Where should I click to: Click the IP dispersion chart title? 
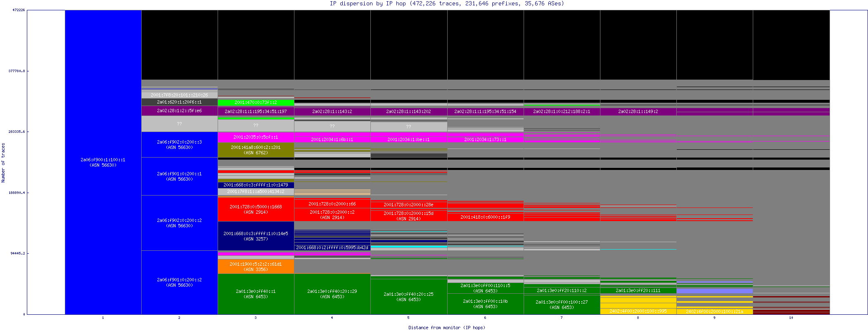point(446,4)
